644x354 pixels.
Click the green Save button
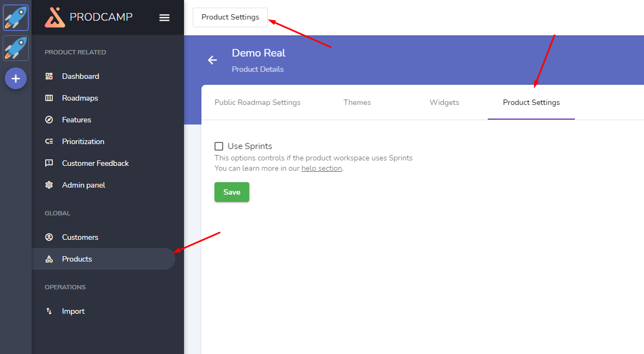[232, 192]
